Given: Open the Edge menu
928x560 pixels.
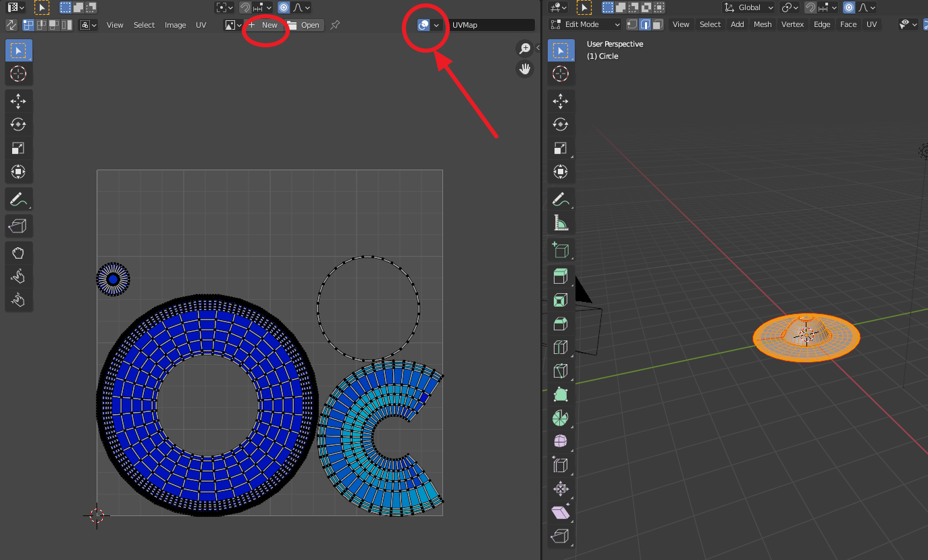Looking at the screenshot, I should 822,24.
